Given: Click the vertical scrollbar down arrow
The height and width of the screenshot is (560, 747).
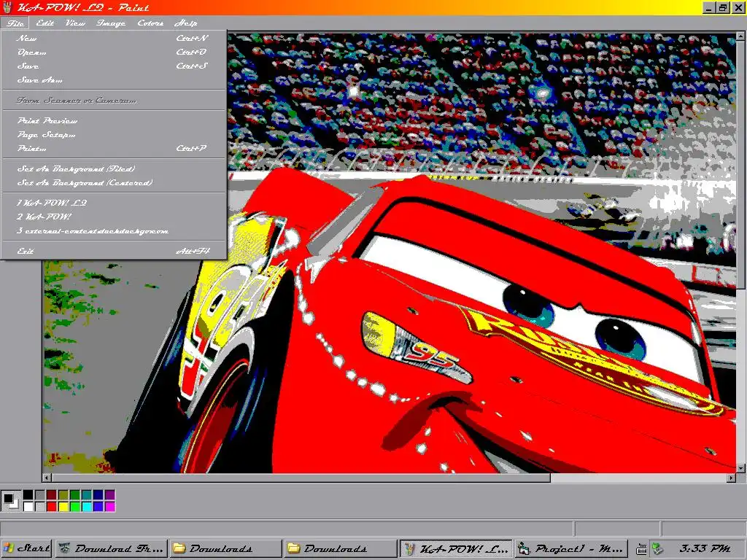Looking at the screenshot, I should pyautogui.click(x=741, y=469).
